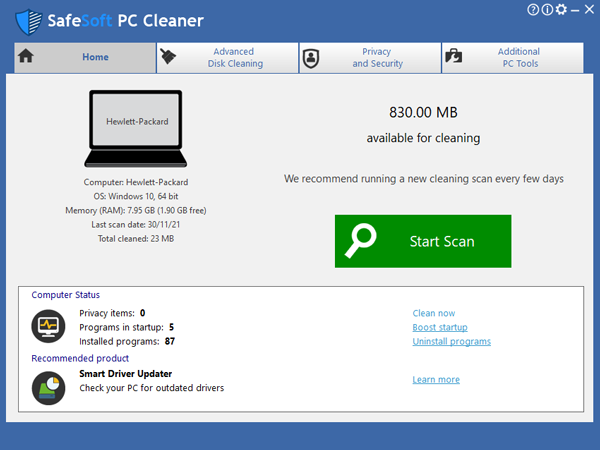Click the Smart Driver Updater icon
600x450 pixels.
(48, 388)
